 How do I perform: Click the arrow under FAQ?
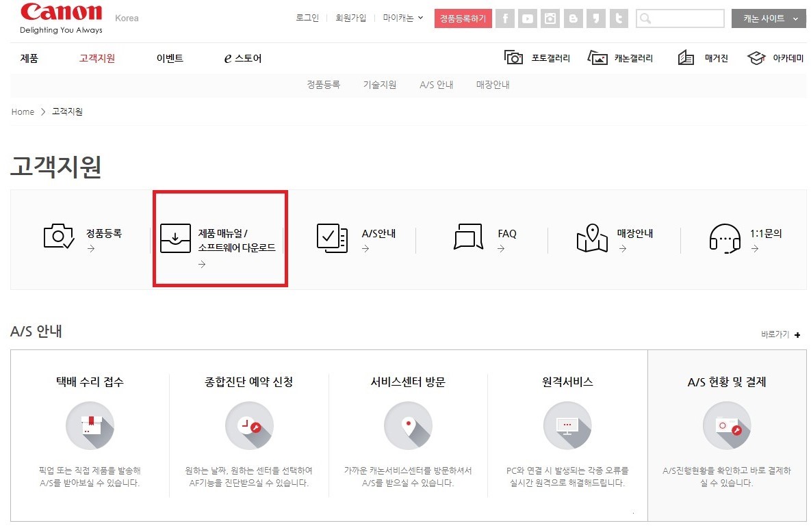point(501,249)
